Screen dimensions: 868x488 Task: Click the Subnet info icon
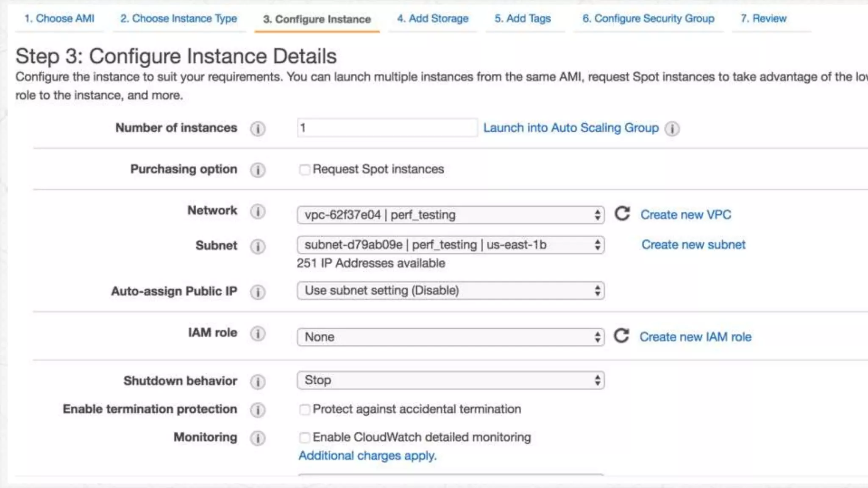[257, 246]
